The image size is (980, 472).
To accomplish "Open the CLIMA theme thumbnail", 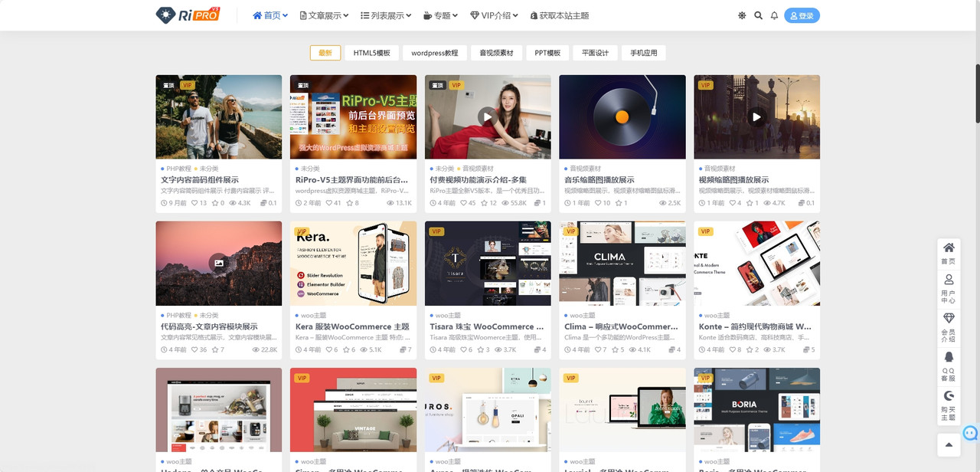I will [622, 264].
